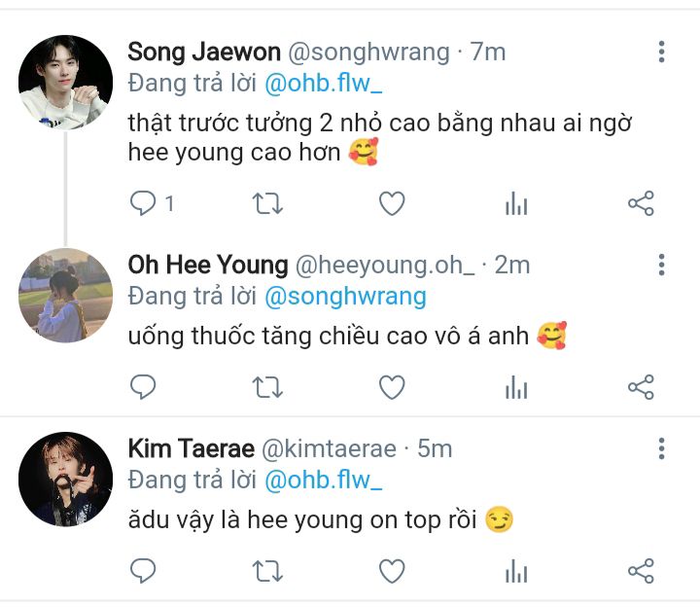
Task: View analytics for Song Jaewon's tweet
Action: pos(516,203)
